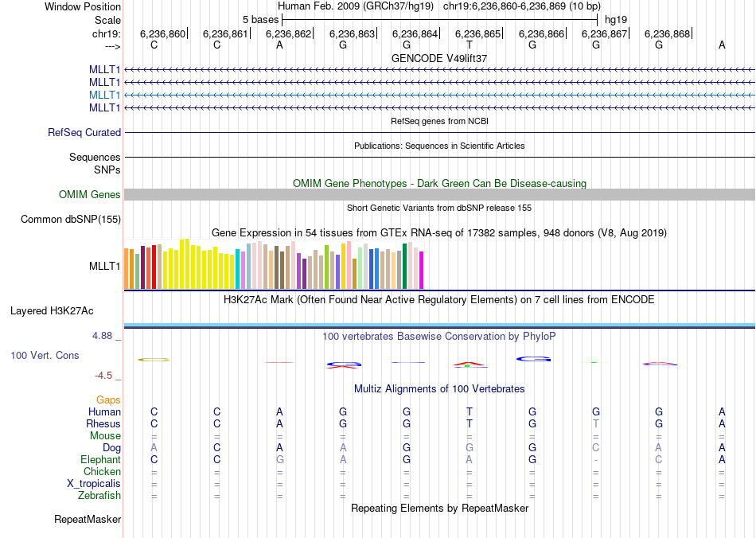Click the red A logo in PhyloP track
This screenshot has width=756, height=538.
point(470,364)
